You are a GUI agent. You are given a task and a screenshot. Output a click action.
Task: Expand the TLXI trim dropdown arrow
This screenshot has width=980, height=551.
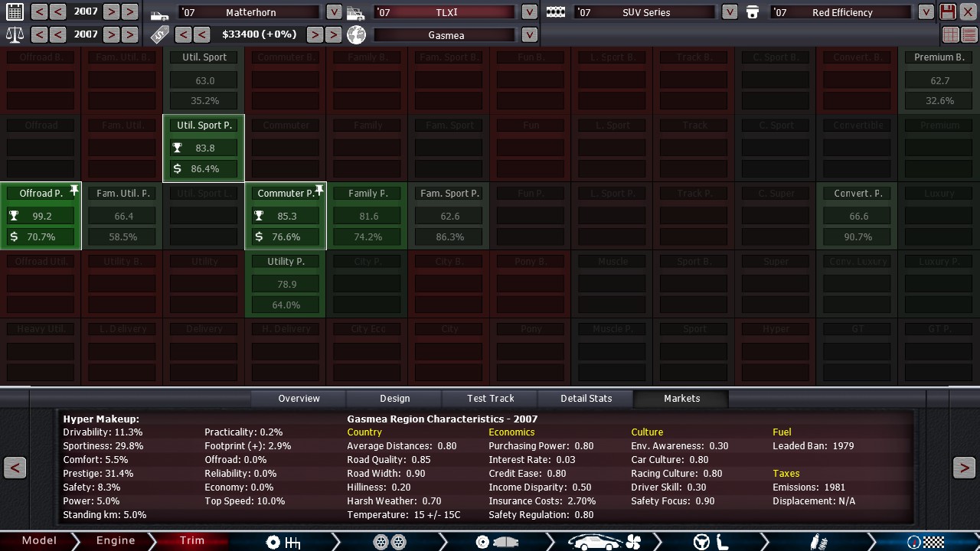click(x=529, y=12)
